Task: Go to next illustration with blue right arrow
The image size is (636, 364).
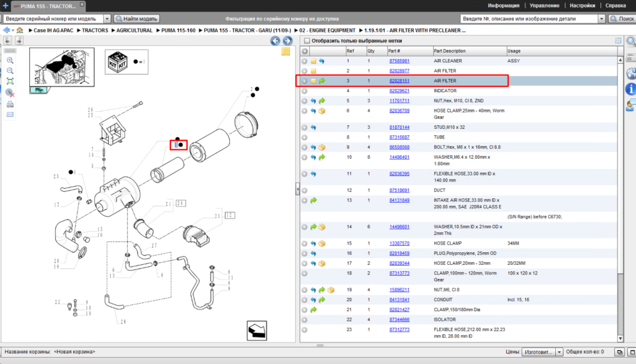Action: click(287, 41)
